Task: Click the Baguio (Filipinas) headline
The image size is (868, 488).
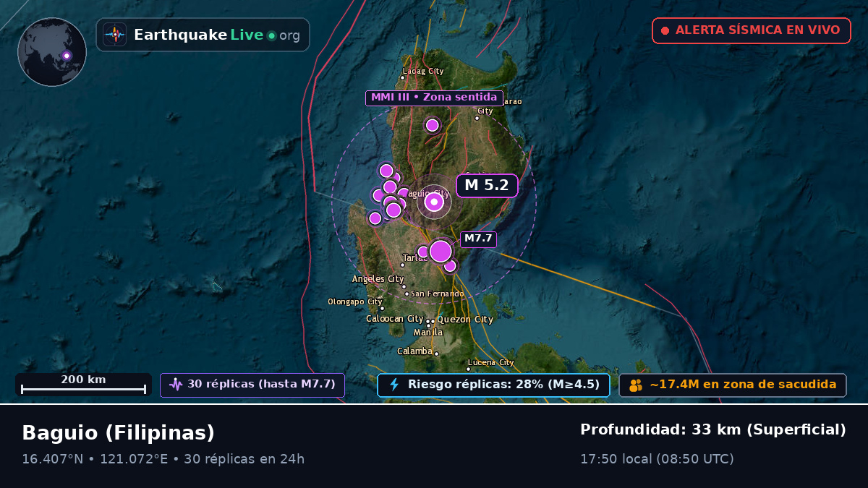Action: click(119, 433)
